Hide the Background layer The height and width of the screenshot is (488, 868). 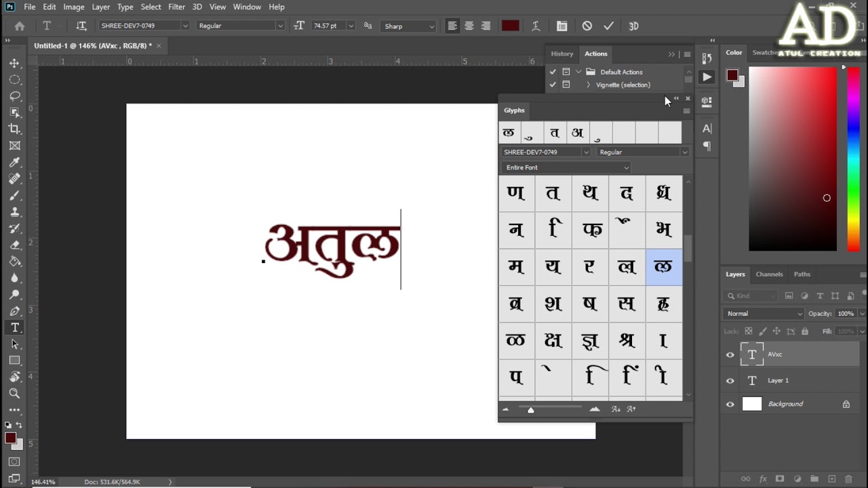[730, 405]
